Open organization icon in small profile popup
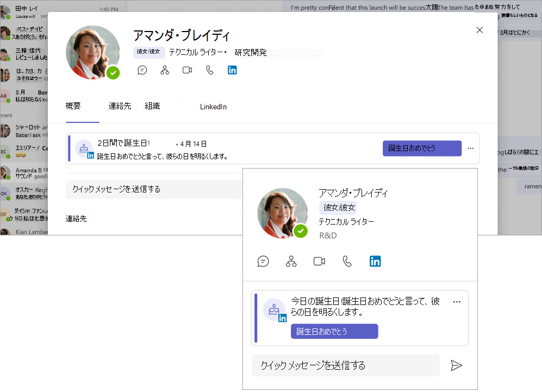The width and height of the screenshot is (542, 392). click(291, 262)
